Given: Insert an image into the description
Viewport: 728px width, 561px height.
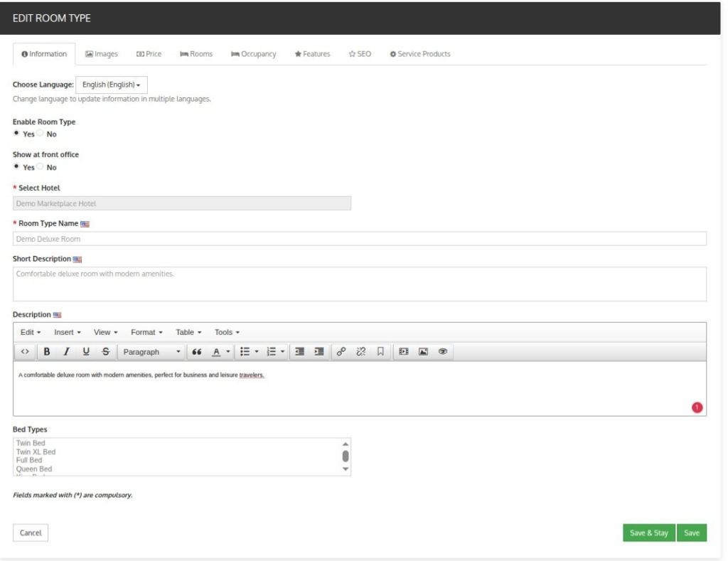Looking at the screenshot, I should point(423,351).
